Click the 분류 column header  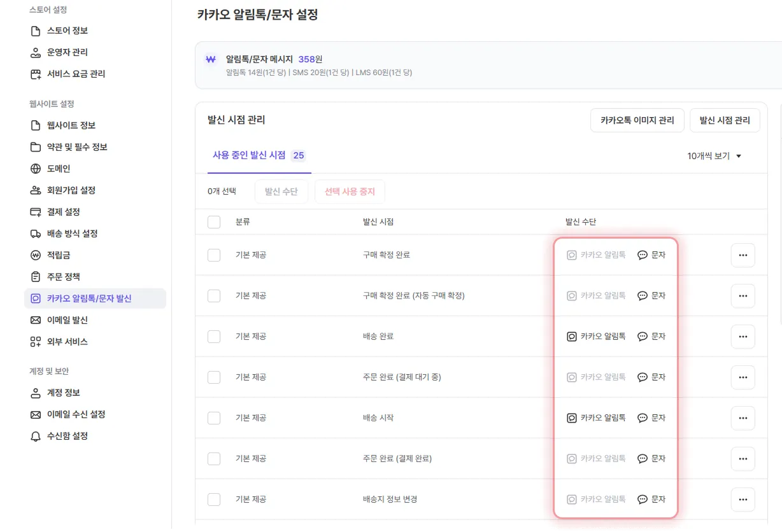243,222
